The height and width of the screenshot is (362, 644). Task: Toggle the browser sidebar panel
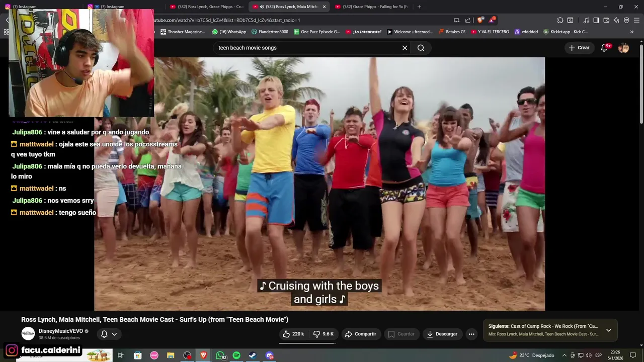coord(596,20)
